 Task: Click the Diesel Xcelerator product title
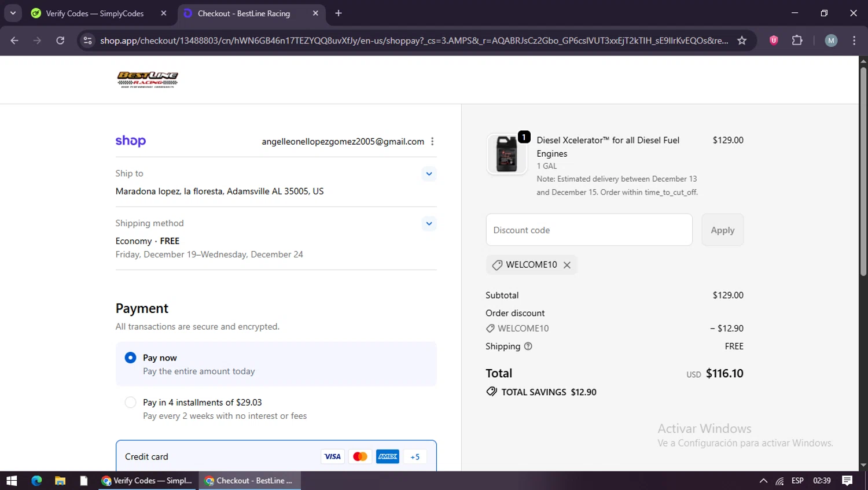(608, 147)
